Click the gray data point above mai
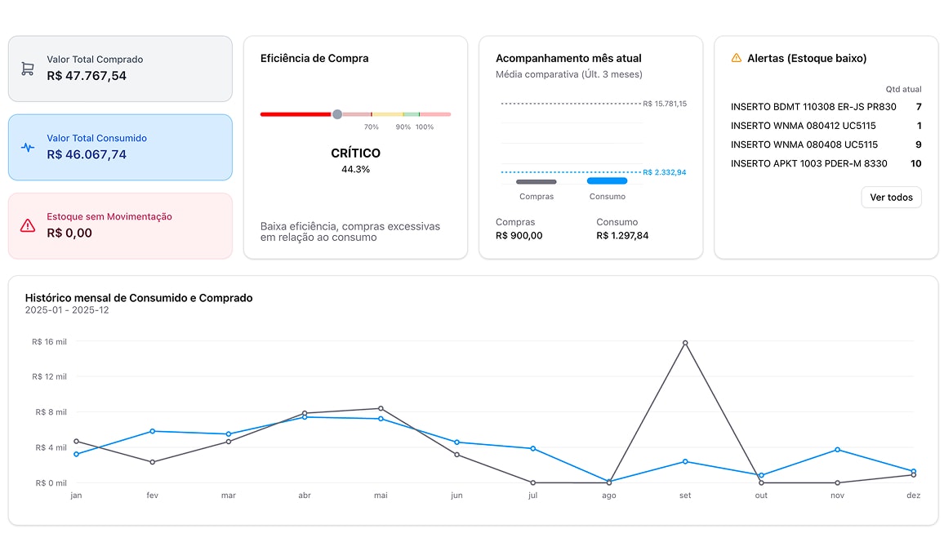 [x=381, y=409]
